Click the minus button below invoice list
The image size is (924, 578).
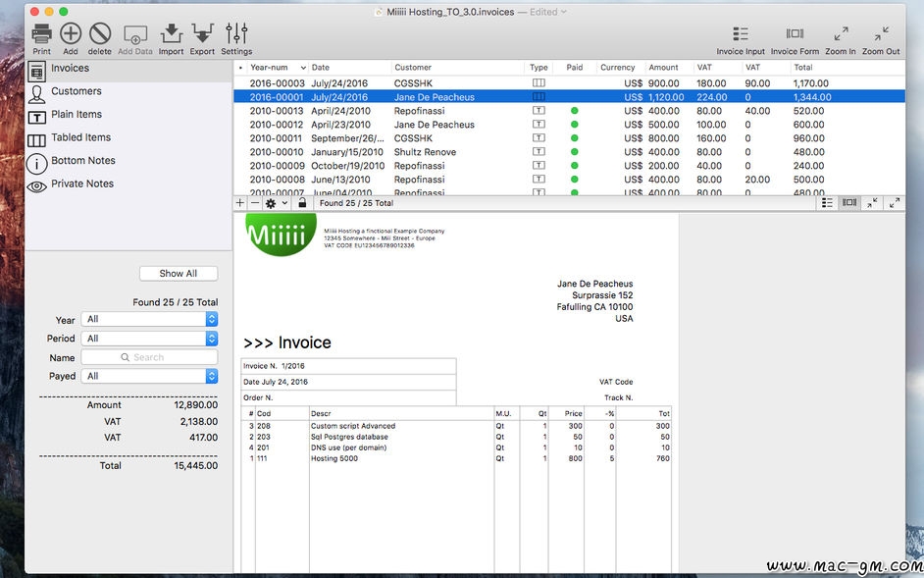255,203
